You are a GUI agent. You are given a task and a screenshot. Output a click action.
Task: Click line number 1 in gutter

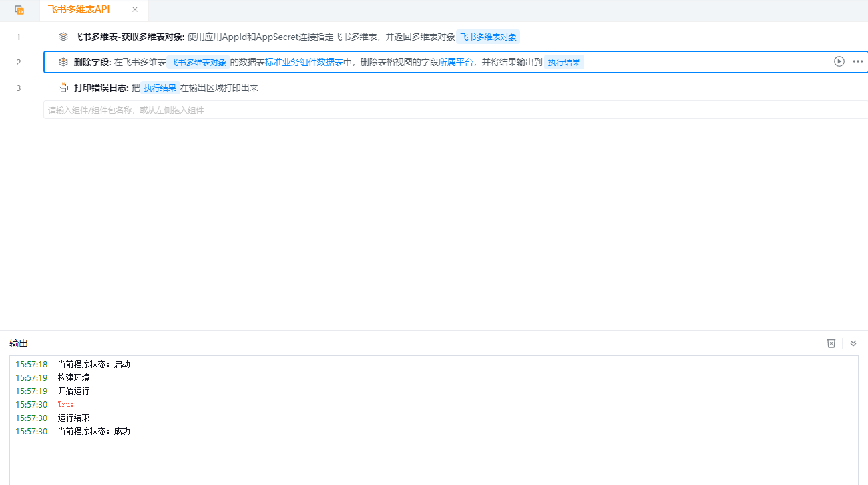pos(19,37)
